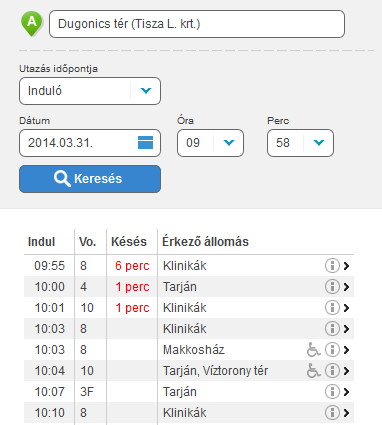Open the Óra hour dropdown

click(210, 143)
